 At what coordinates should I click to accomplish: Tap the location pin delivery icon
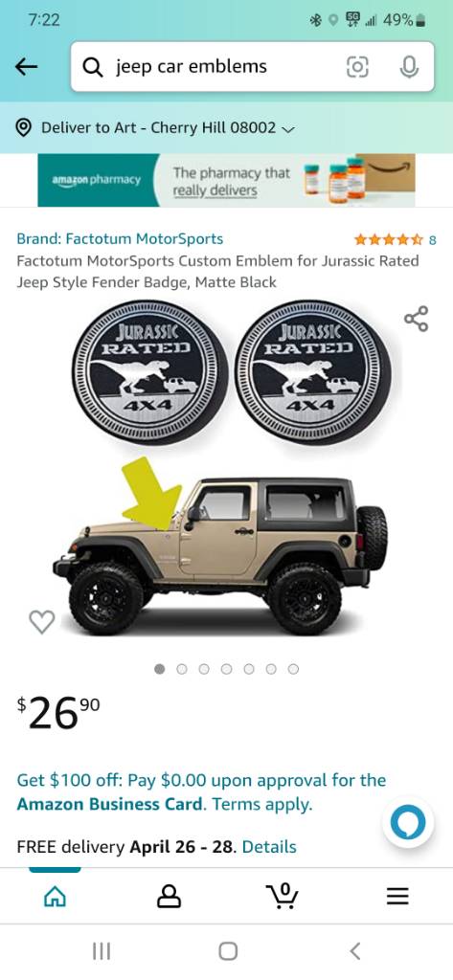click(x=24, y=127)
